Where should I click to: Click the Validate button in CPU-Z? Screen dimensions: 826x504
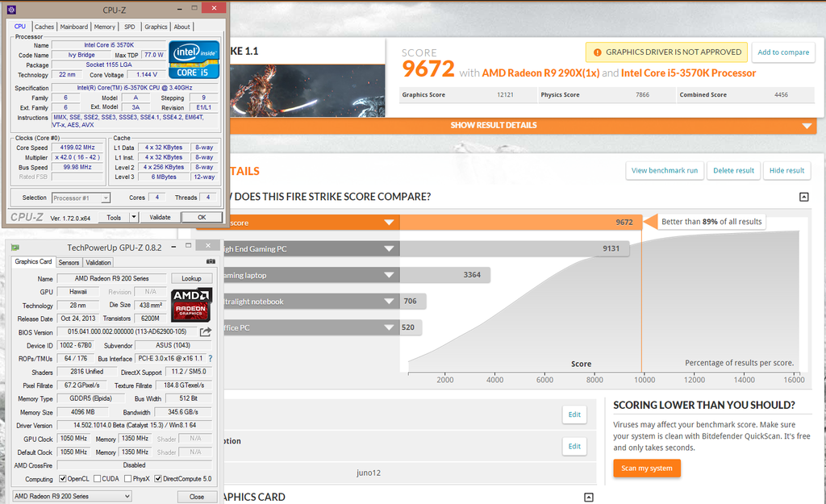pyautogui.click(x=160, y=217)
